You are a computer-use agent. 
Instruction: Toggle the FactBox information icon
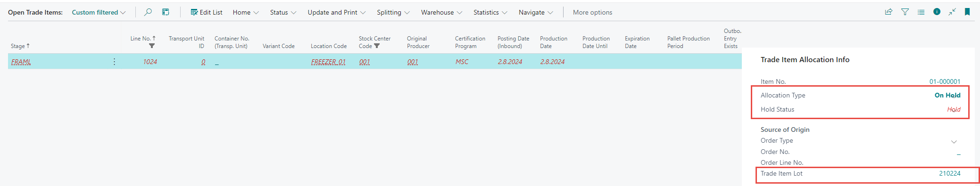[x=937, y=12]
